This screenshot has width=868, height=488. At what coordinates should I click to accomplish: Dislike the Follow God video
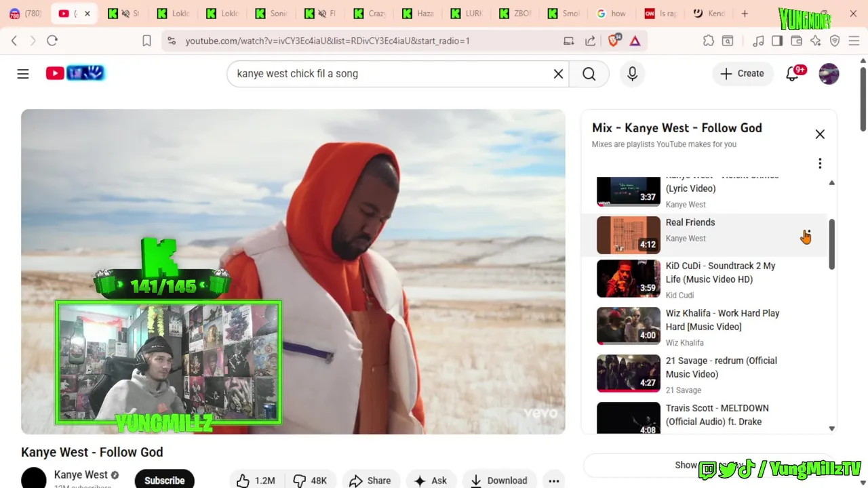point(310,481)
